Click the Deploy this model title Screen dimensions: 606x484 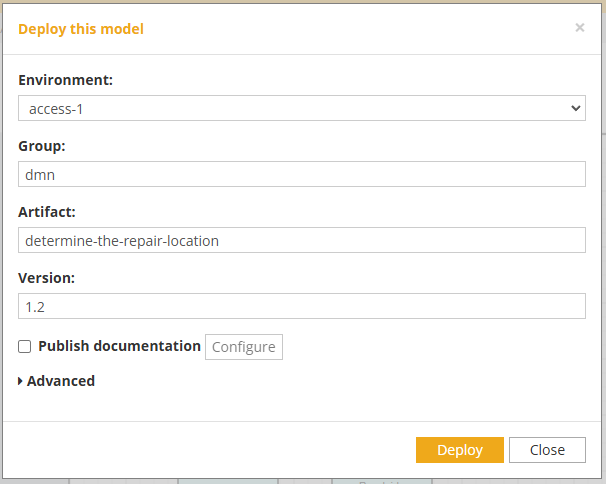coord(81,29)
